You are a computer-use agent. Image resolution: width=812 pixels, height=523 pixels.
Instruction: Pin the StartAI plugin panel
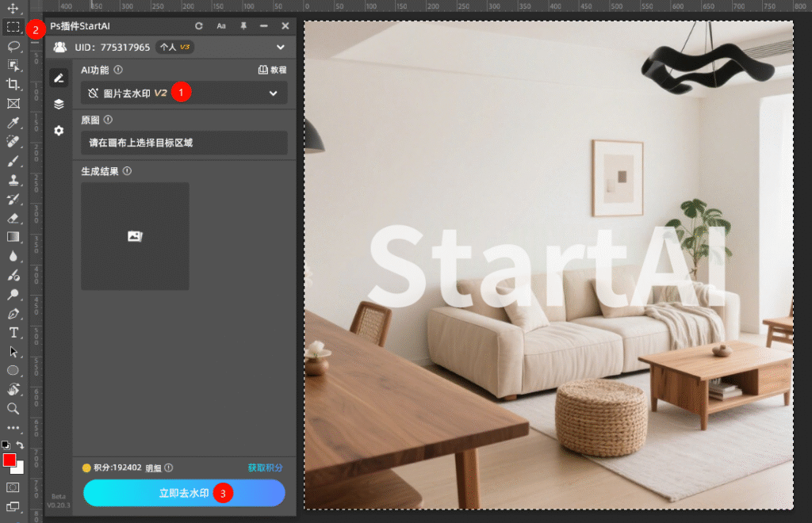243,26
